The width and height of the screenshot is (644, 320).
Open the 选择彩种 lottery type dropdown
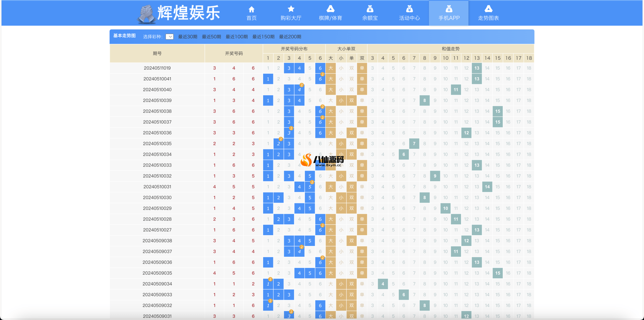tap(170, 37)
